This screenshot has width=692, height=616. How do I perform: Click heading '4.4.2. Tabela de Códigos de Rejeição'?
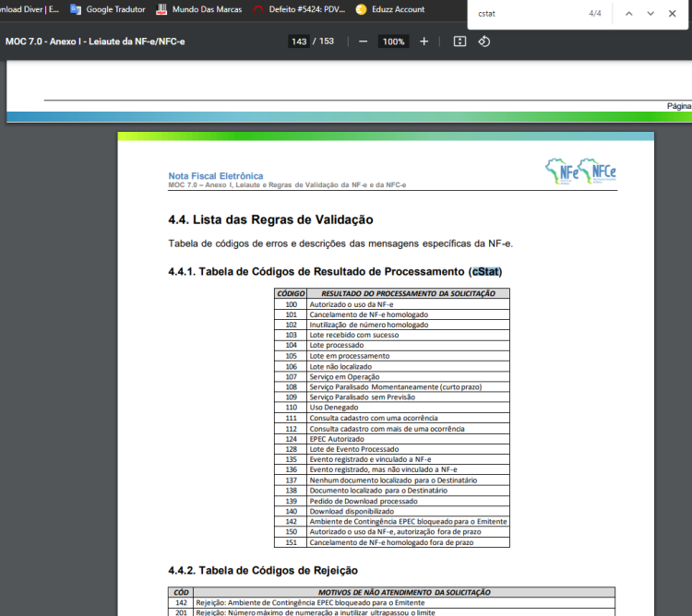point(263,571)
